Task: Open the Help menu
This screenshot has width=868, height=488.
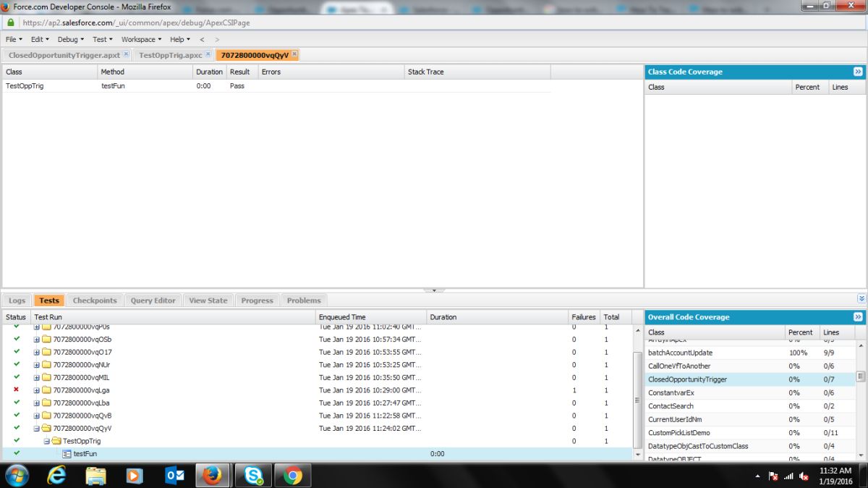Action: click(179, 39)
